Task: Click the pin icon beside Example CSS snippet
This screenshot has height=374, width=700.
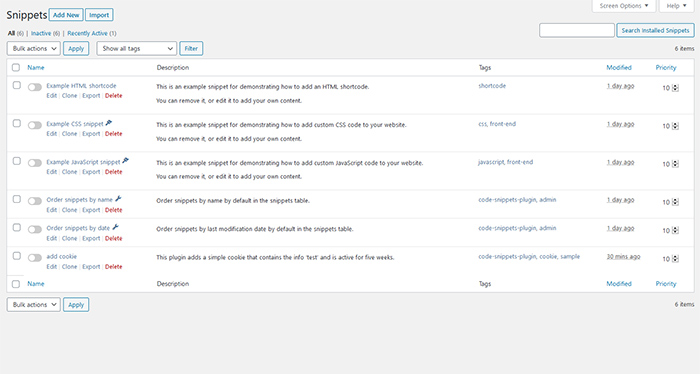Action: (109, 123)
